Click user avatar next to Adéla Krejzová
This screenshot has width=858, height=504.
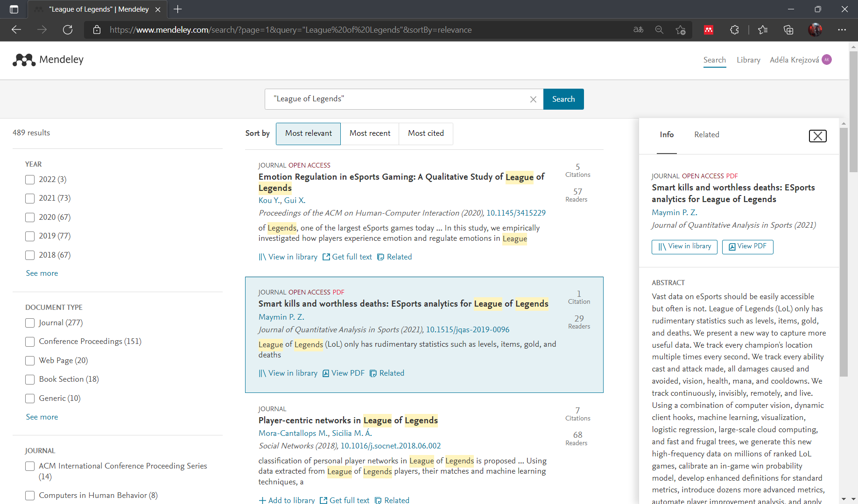(x=827, y=59)
